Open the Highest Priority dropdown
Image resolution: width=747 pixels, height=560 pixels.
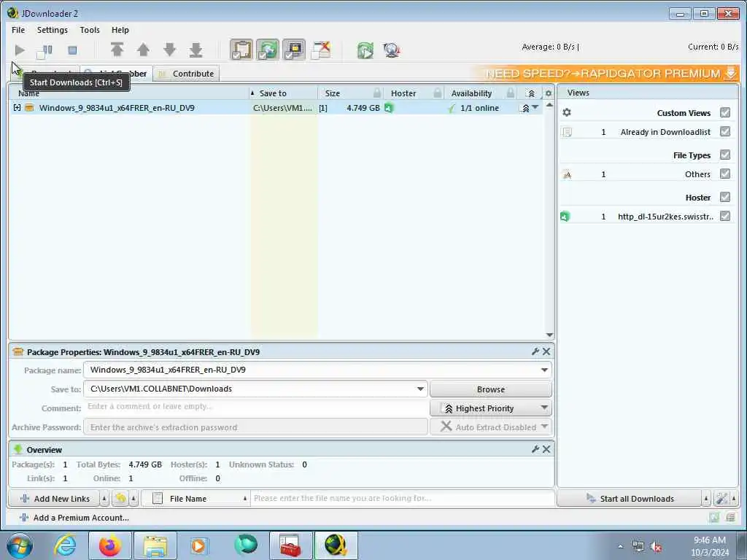point(491,408)
